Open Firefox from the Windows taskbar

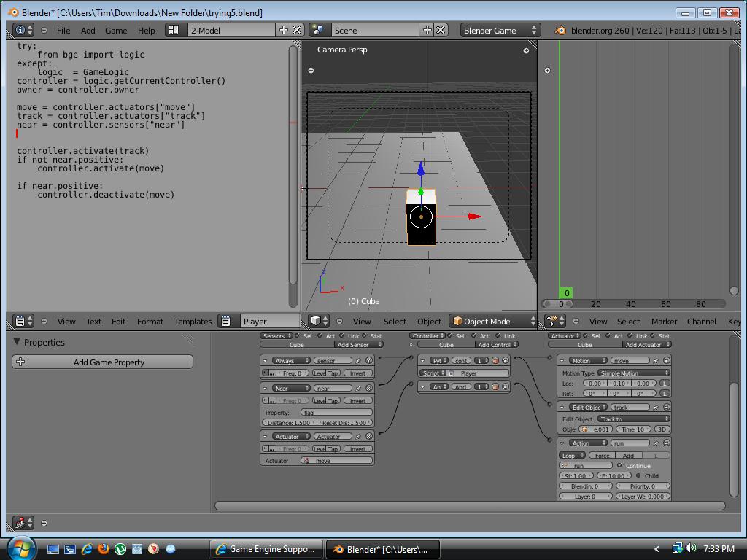(103, 548)
